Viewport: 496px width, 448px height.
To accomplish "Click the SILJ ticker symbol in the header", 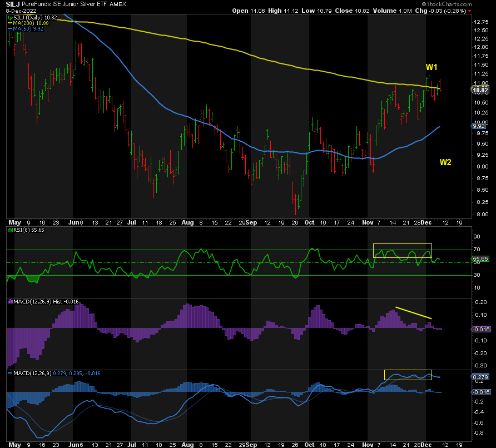I will (13, 4).
